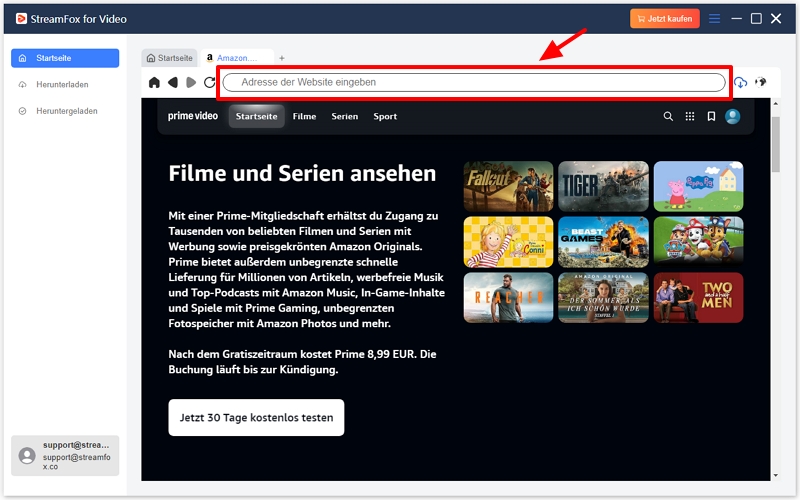Open the Two and a Half Men thumbnail

(x=698, y=297)
